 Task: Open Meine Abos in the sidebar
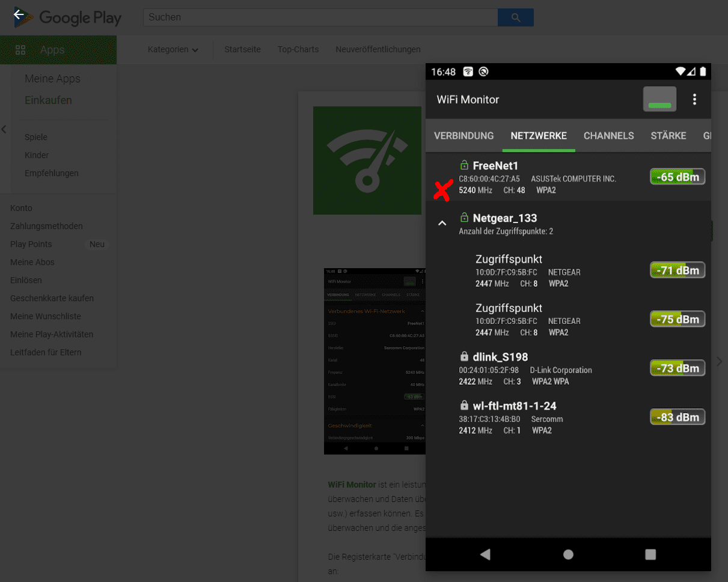click(x=32, y=262)
